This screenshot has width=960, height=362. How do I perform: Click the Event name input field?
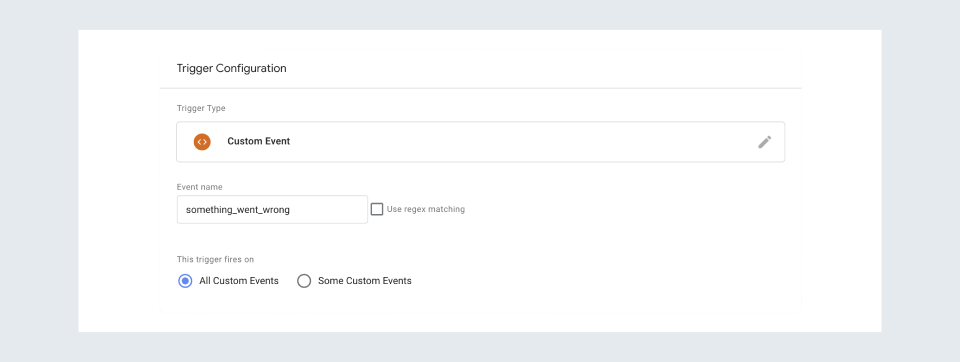[x=272, y=209]
